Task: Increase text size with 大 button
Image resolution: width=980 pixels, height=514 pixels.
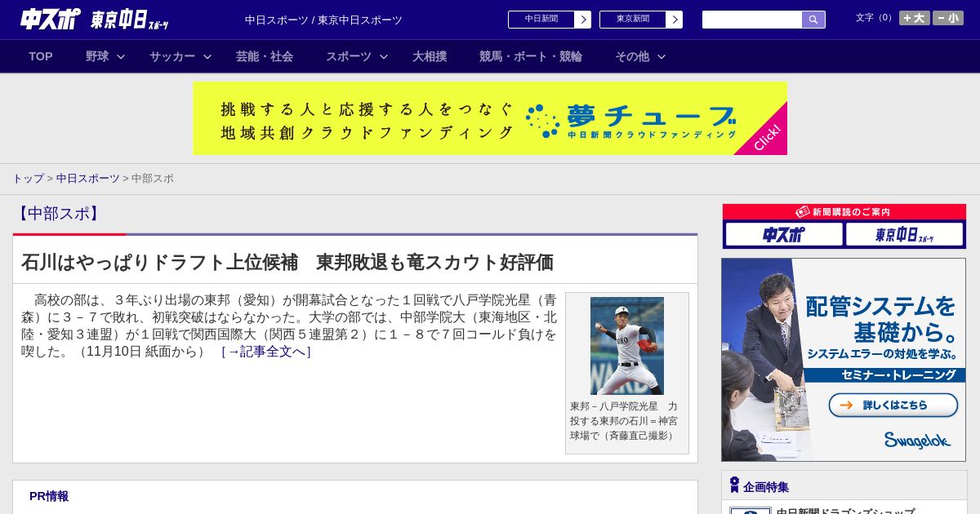Action: [x=915, y=18]
